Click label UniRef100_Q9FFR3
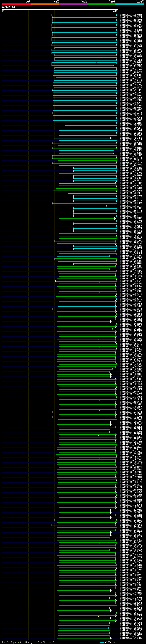 coord(131,90)
